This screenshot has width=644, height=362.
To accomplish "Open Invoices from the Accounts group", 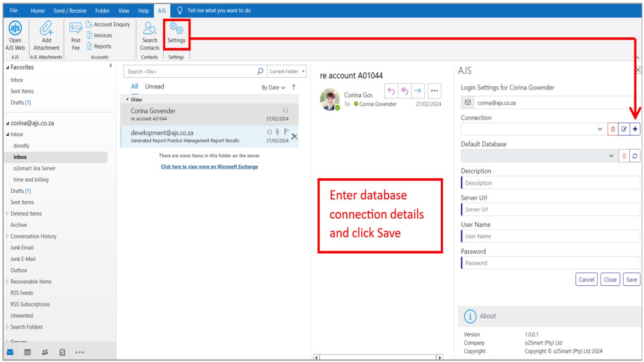I will 99,35.
